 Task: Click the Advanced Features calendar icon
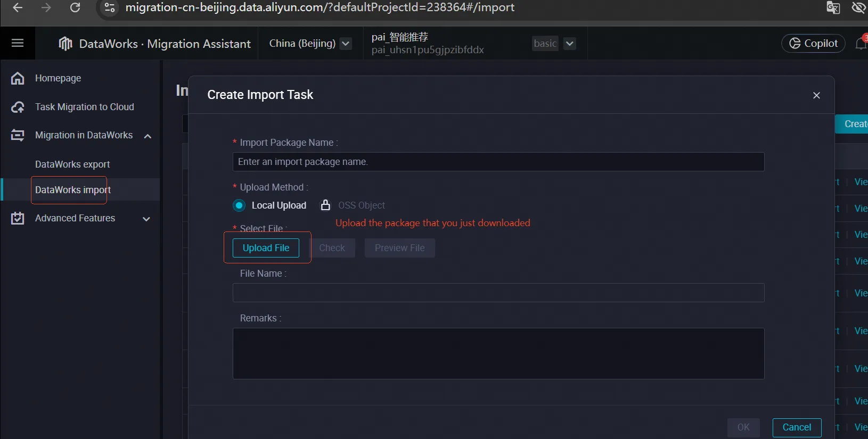click(x=18, y=218)
